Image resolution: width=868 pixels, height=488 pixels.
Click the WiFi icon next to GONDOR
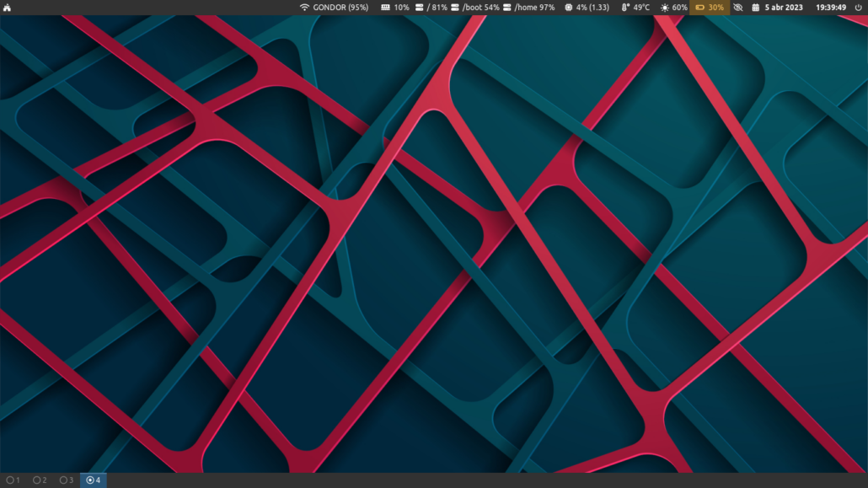tap(304, 8)
